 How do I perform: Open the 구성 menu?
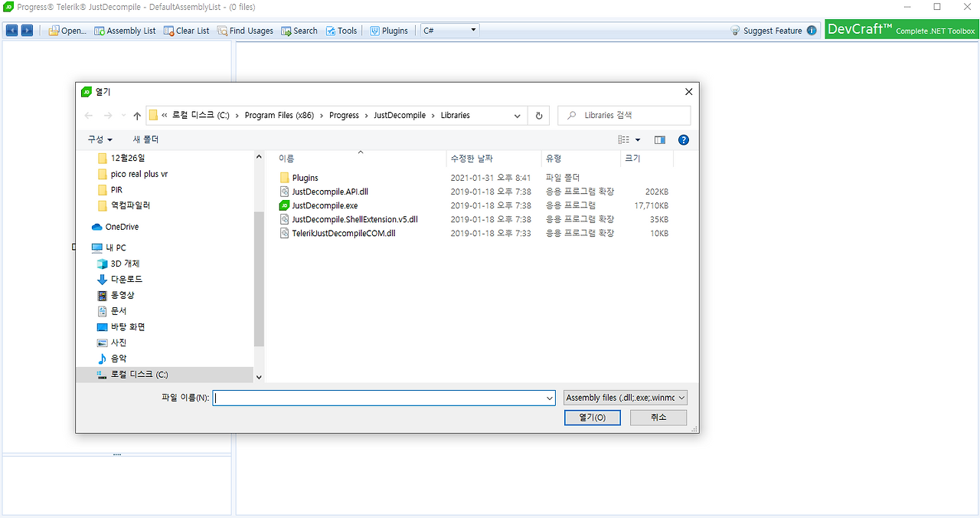pos(100,139)
